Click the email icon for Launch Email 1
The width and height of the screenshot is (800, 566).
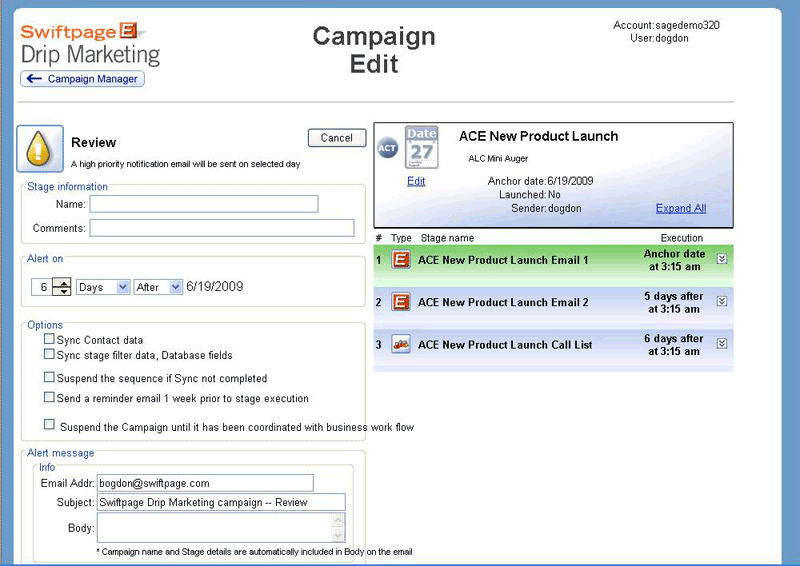(401, 260)
